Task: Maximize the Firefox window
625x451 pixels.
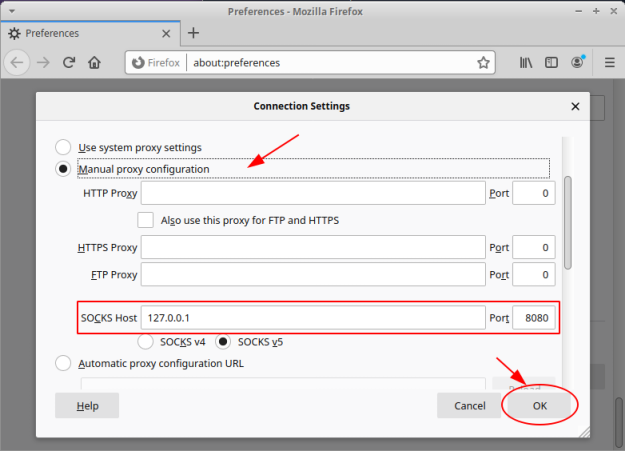Action: pos(596,11)
